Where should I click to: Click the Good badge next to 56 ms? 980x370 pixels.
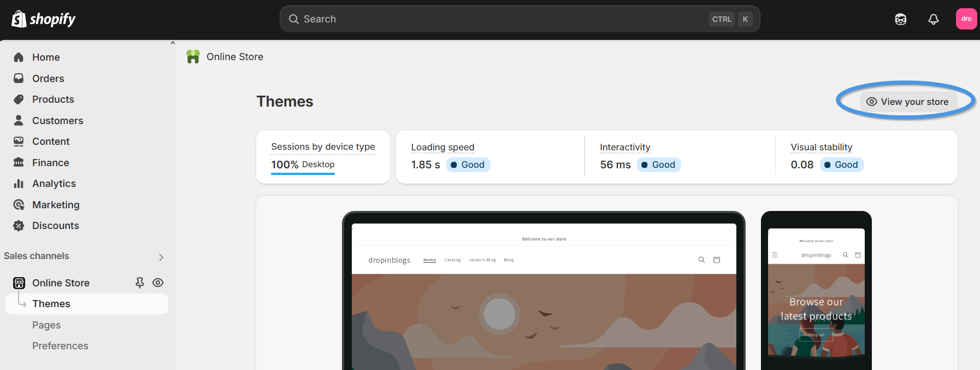click(x=659, y=165)
